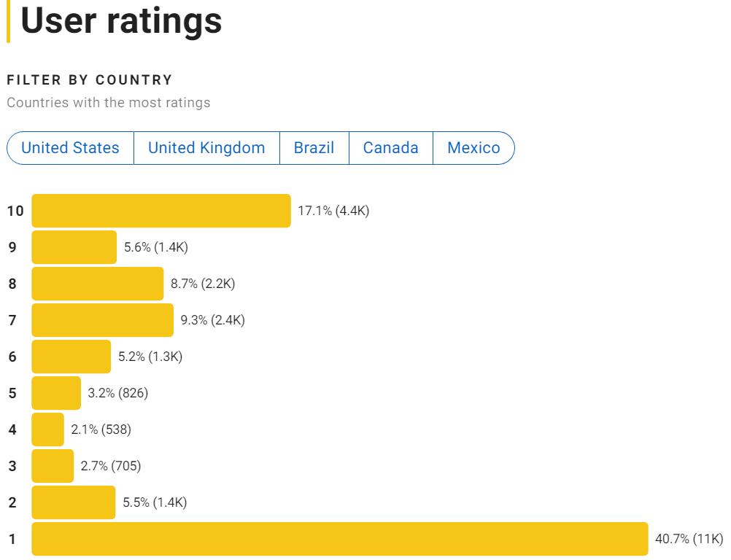Filter ratings by United States
This screenshot has height=560, width=731.
70,148
